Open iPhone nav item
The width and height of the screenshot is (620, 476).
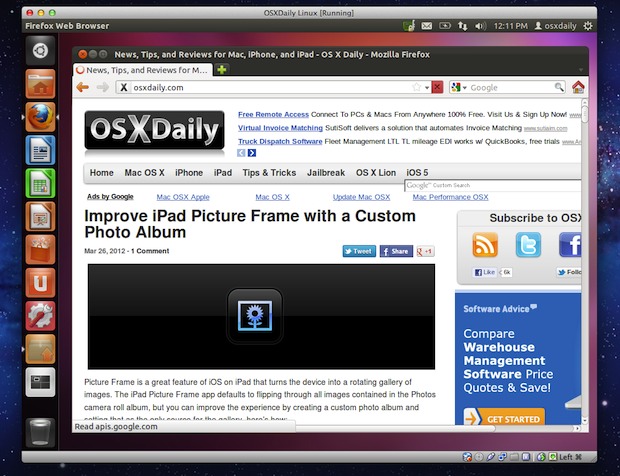(x=189, y=173)
